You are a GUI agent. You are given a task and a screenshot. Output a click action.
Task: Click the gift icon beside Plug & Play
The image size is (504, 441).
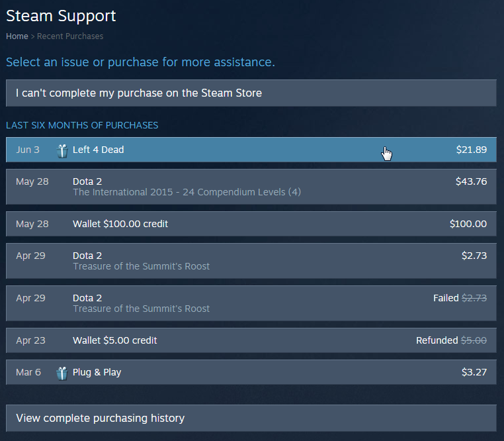62,373
